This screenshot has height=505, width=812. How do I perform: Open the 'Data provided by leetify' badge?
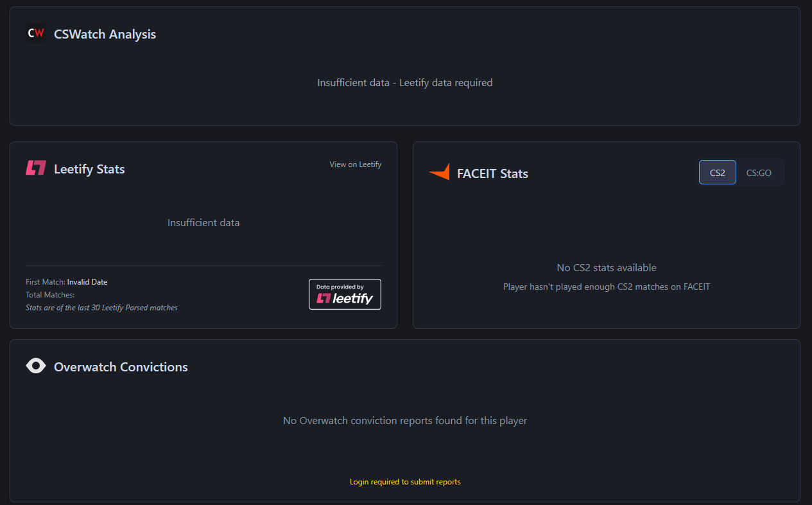point(345,294)
